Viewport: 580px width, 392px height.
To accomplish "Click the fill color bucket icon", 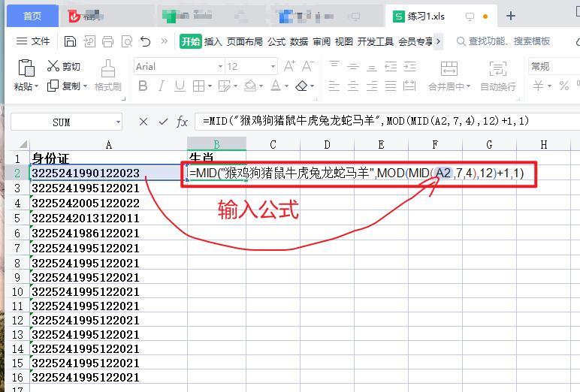I will coord(250,86).
